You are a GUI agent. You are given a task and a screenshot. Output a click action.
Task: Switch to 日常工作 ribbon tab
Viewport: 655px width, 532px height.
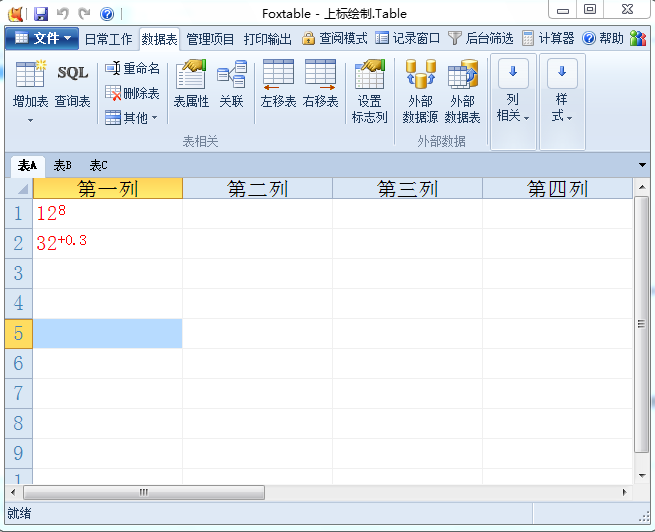(x=109, y=39)
